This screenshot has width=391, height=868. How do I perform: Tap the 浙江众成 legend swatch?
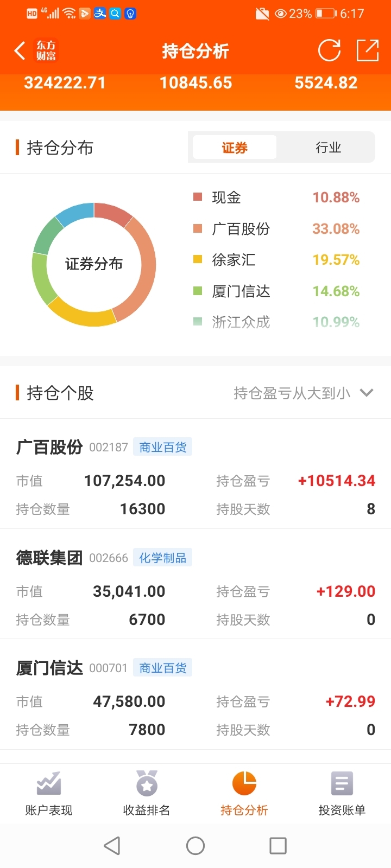coord(198,322)
